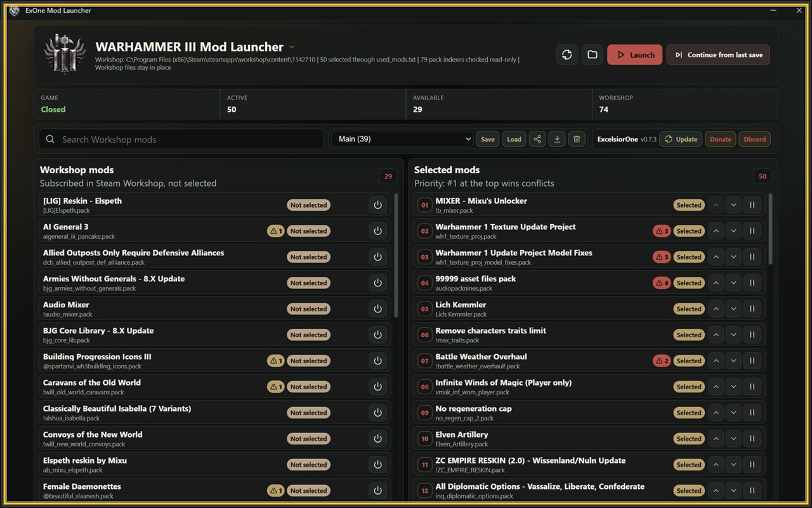Click the download/import profile icon

(x=557, y=139)
